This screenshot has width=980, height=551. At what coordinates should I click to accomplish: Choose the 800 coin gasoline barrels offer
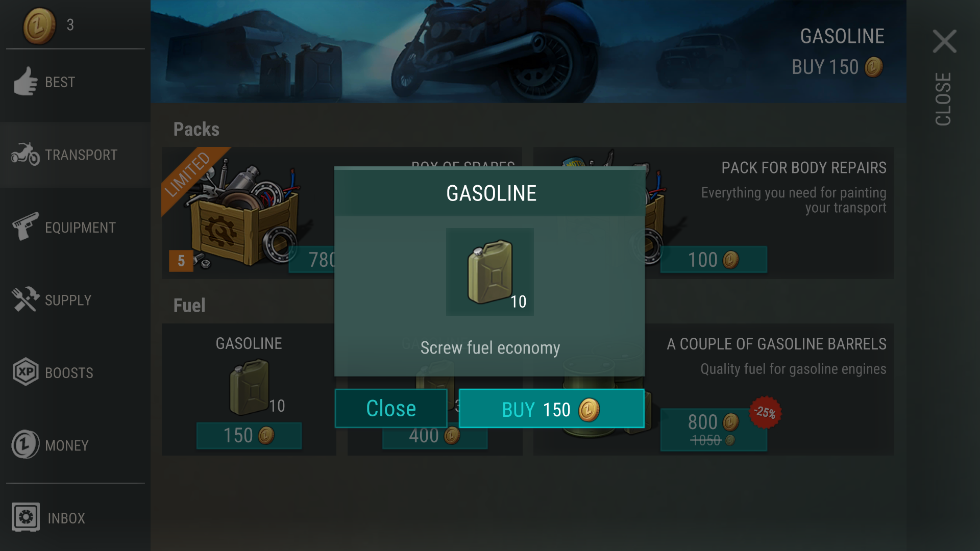point(714,429)
